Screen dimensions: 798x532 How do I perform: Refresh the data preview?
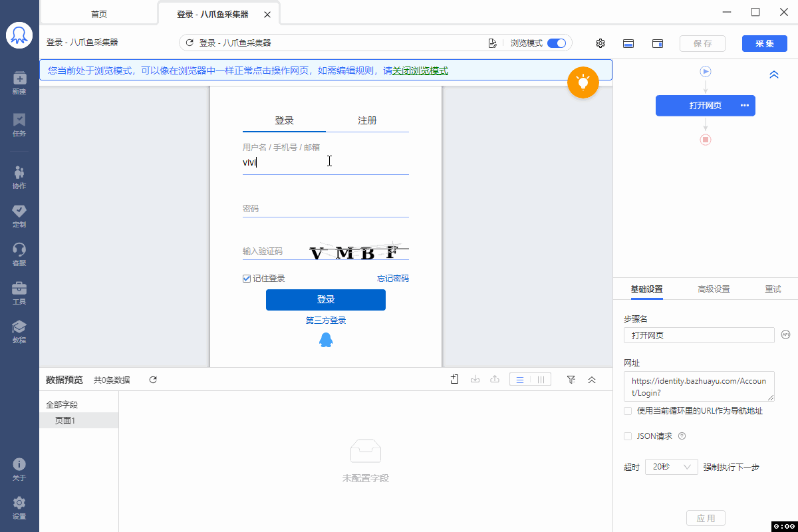[x=153, y=380]
